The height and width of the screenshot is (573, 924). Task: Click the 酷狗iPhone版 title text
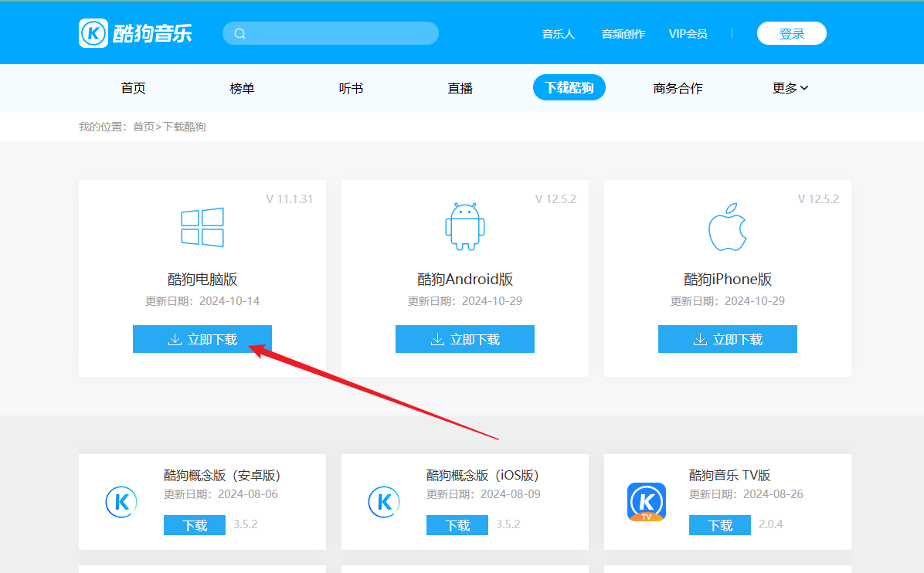click(727, 279)
